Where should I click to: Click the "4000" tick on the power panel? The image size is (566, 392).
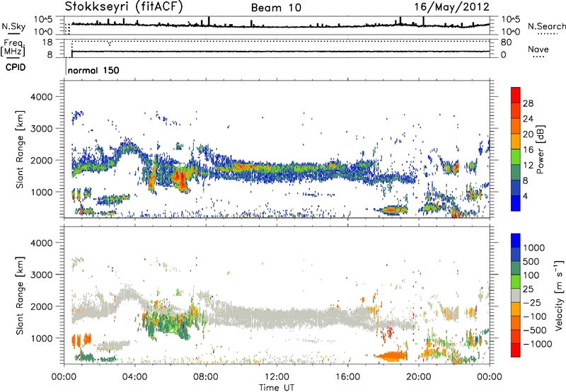tap(41, 97)
